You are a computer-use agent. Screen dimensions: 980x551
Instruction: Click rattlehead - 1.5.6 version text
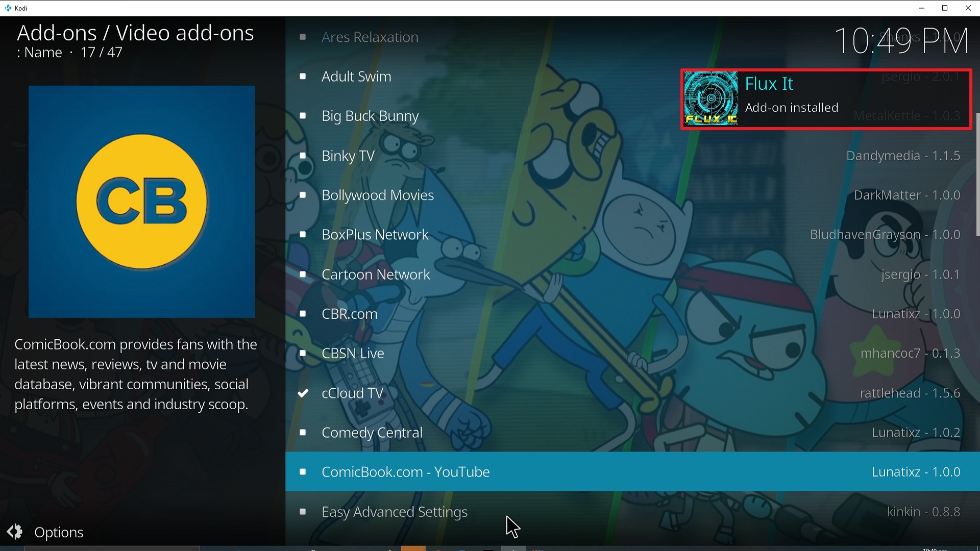(x=911, y=393)
